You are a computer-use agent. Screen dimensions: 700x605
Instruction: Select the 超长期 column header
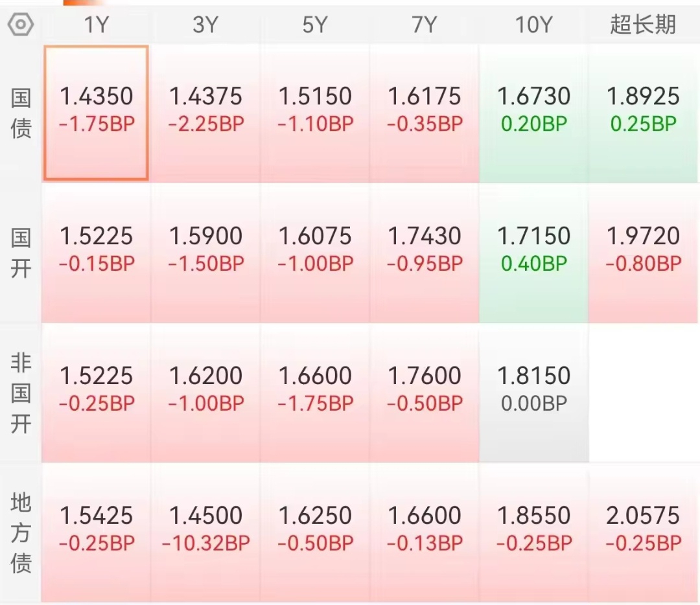click(x=643, y=25)
